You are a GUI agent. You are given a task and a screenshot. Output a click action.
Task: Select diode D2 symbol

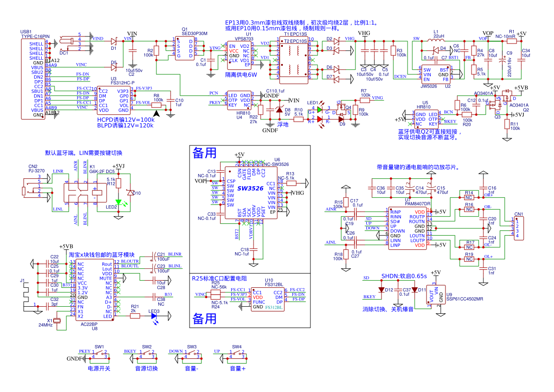[x=336, y=41]
